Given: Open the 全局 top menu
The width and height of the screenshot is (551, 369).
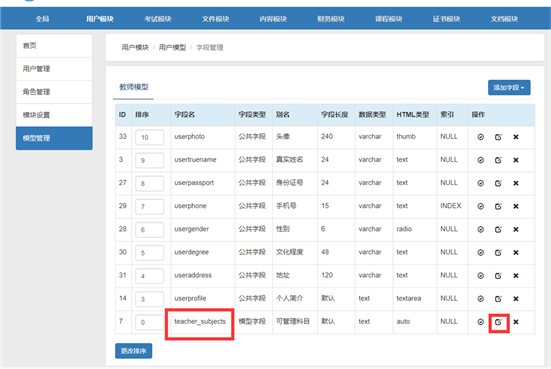Looking at the screenshot, I should pyautogui.click(x=42, y=19).
